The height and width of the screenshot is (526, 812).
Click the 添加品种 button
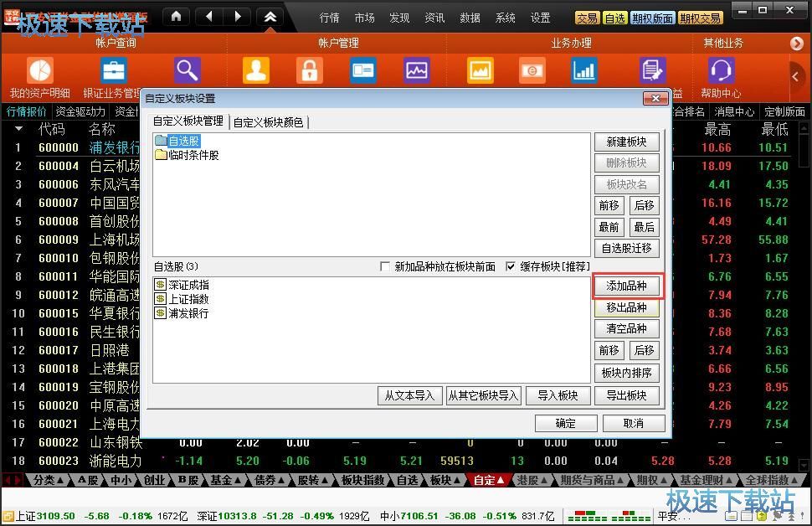pyautogui.click(x=626, y=286)
